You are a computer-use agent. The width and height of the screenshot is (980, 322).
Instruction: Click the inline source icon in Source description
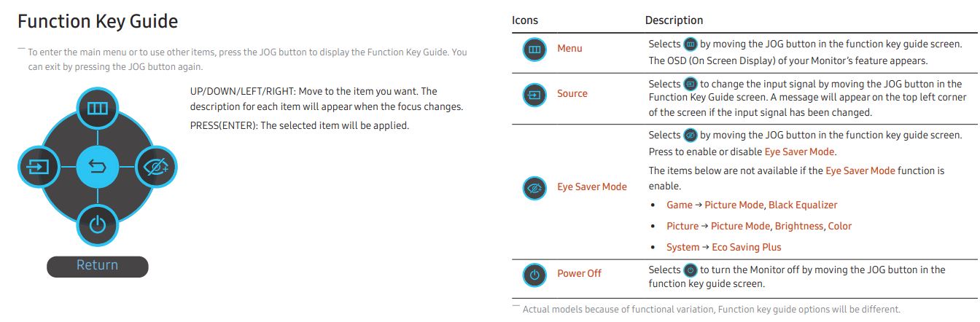coord(691,85)
